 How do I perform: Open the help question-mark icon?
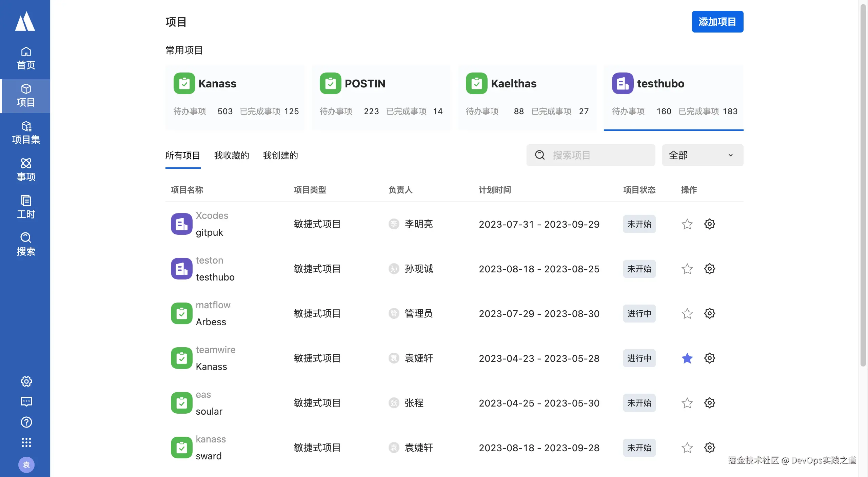(26, 422)
